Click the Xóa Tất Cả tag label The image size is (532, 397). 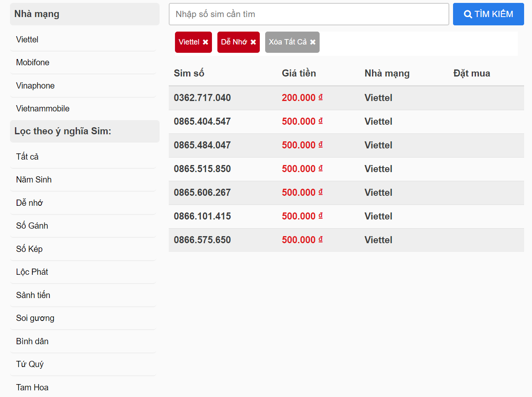tap(288, 42)
